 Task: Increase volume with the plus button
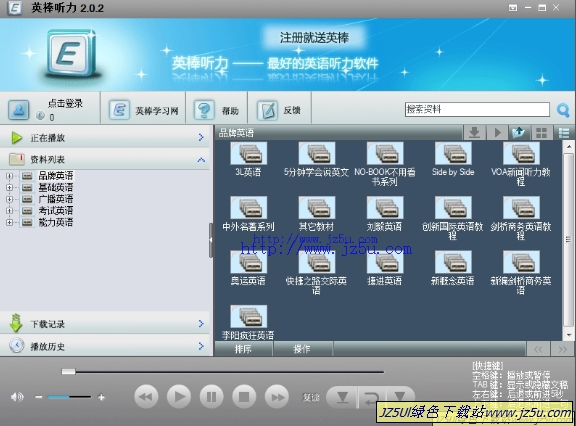click(101, 397)
